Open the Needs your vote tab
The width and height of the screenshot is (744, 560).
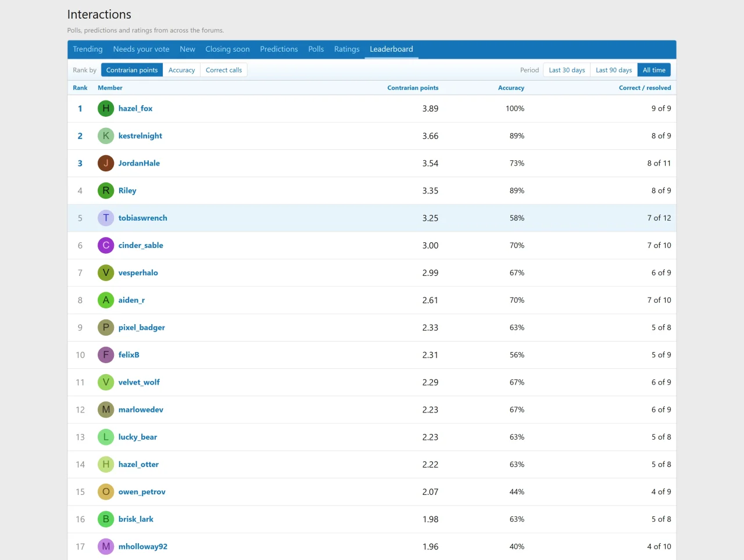(141, 49)
